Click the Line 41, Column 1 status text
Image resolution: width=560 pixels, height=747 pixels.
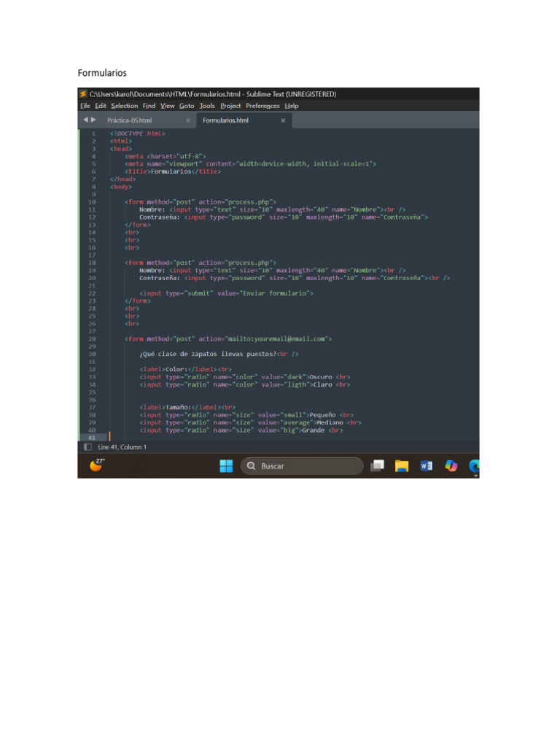(x=122, y=446)
